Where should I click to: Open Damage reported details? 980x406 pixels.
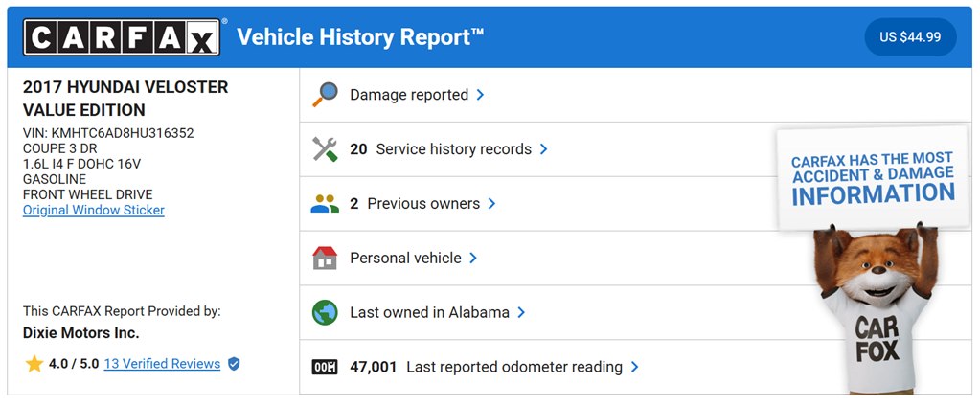409,95
